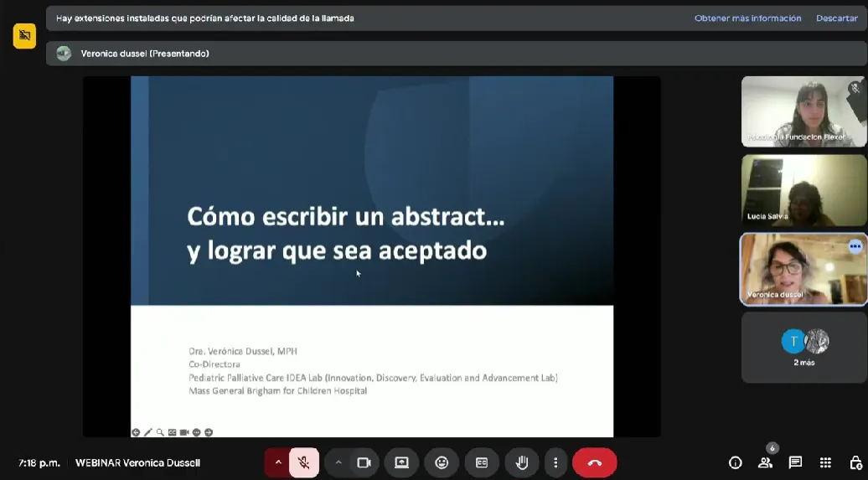Start presenting your screen
The height and width of the screenshot is (480, 868).
point(401,463)
